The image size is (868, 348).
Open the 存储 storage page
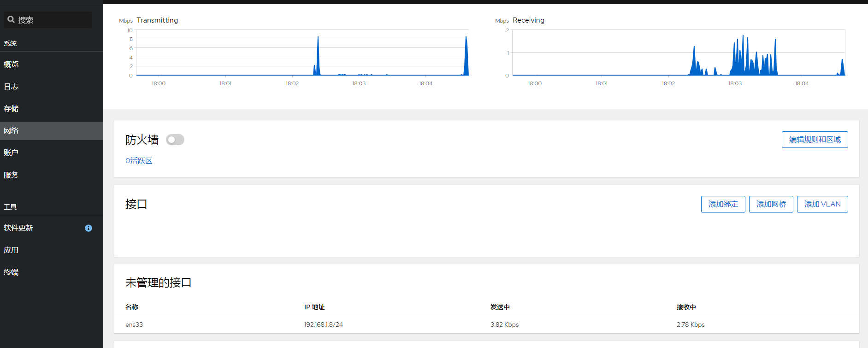(52, 109)
